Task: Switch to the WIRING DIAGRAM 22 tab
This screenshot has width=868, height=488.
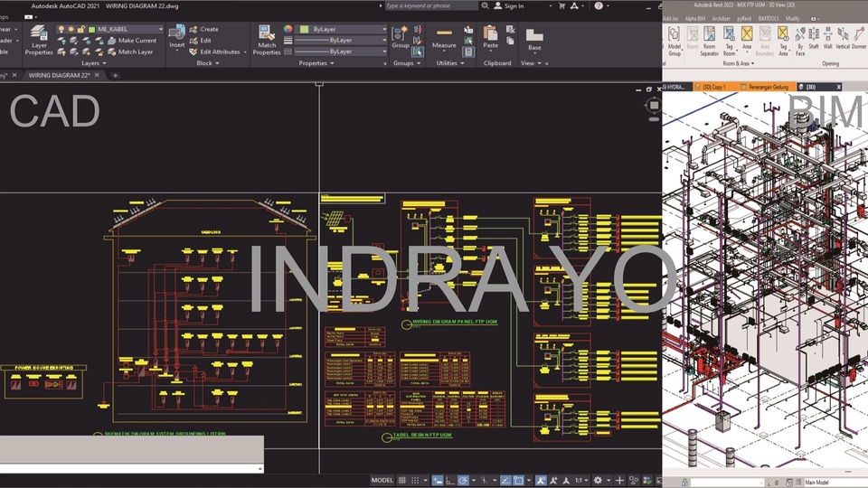Action: (59, 75)
